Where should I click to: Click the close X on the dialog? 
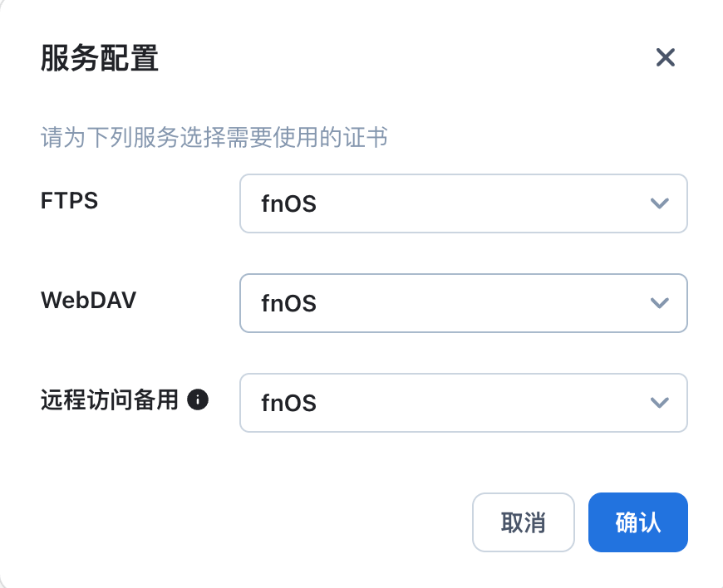tap(665, 58)
